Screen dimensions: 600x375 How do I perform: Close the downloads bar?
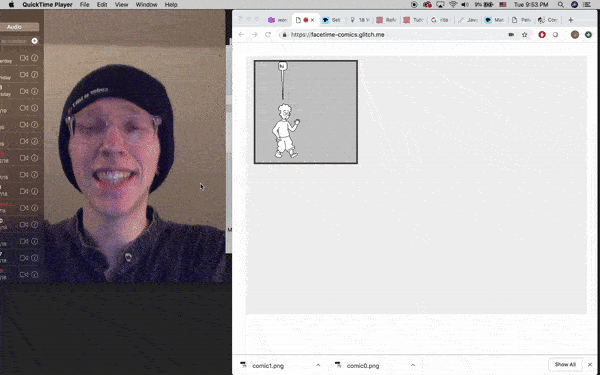click(x=590, y=365)
